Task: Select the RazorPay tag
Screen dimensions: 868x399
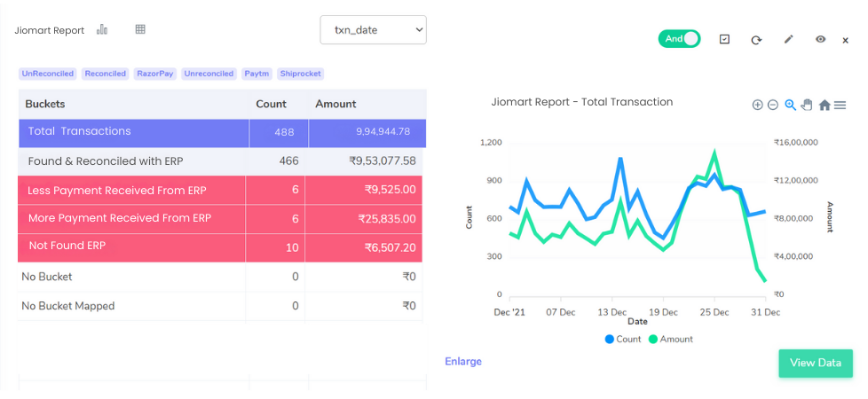Action: coord(155,74)
